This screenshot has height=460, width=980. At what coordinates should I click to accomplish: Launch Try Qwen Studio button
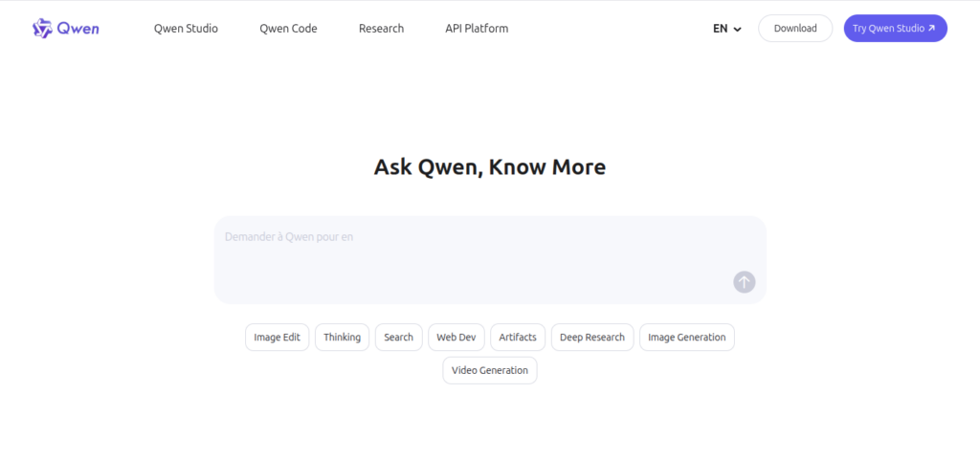(895, 28)
